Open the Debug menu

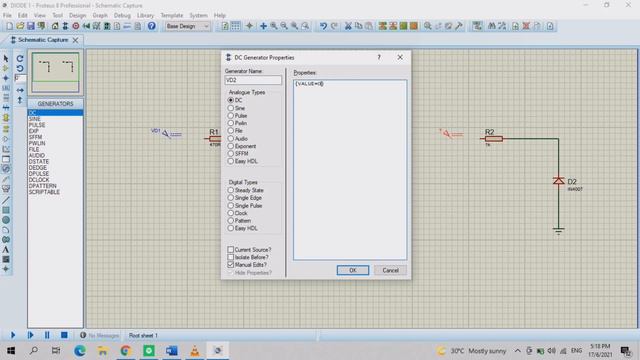(x=122, y=16)
